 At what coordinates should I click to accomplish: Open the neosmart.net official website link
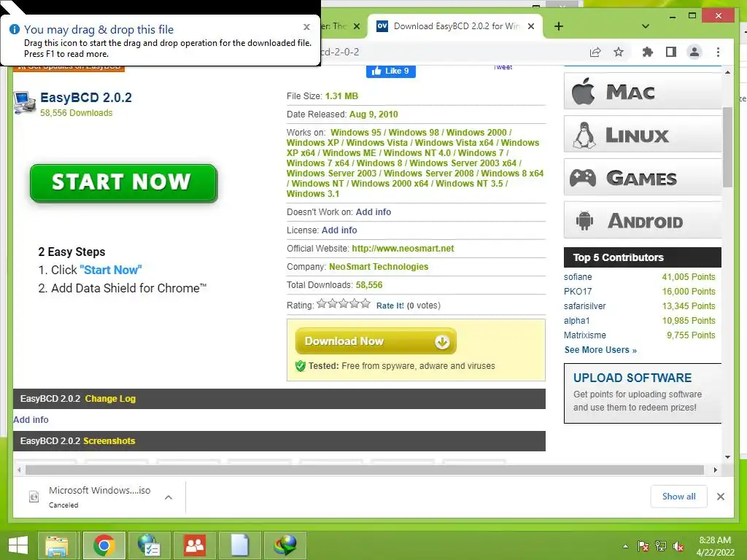(x=403, y=249)
